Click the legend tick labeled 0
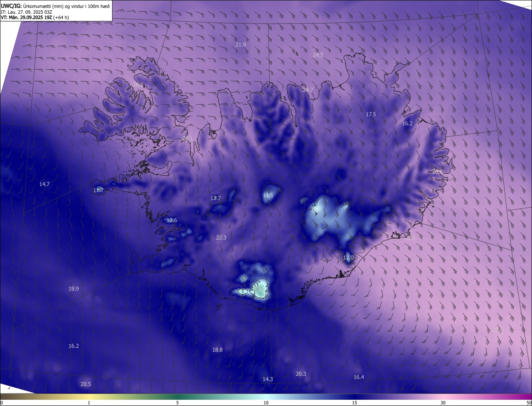532x406 pixels. 2,403
